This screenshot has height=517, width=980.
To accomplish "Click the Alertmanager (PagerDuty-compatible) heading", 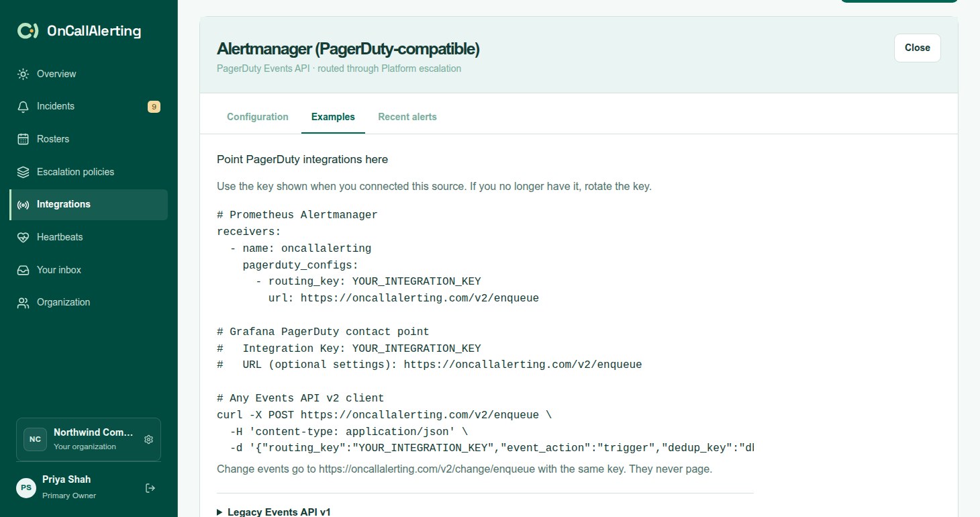I will point(348,49).
